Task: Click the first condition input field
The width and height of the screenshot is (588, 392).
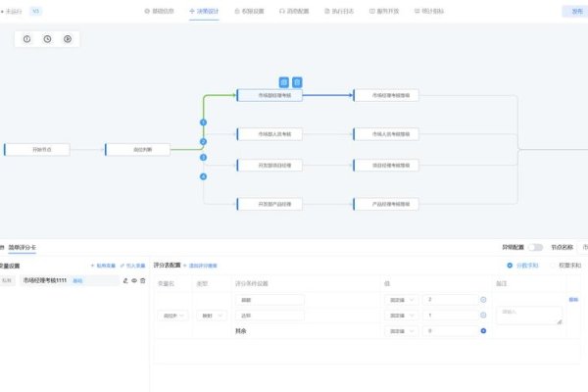Action: [x=270, y=300]
